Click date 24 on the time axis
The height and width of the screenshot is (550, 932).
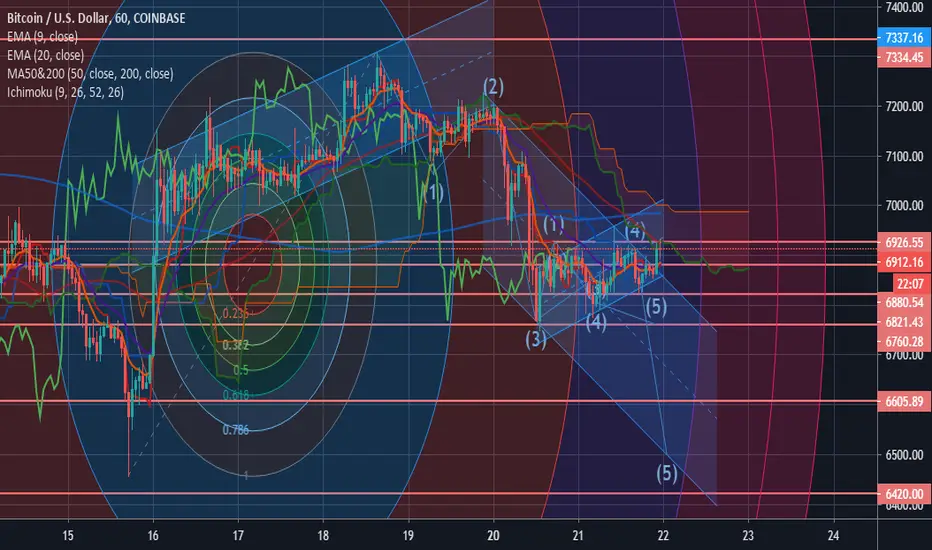[833, 535]
